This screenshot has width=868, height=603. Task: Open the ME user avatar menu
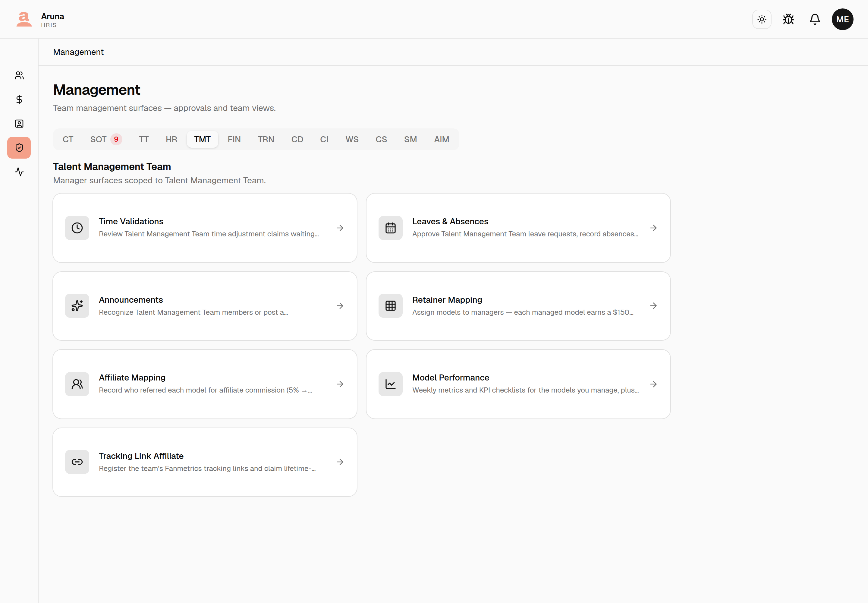(x=842, y=19)
